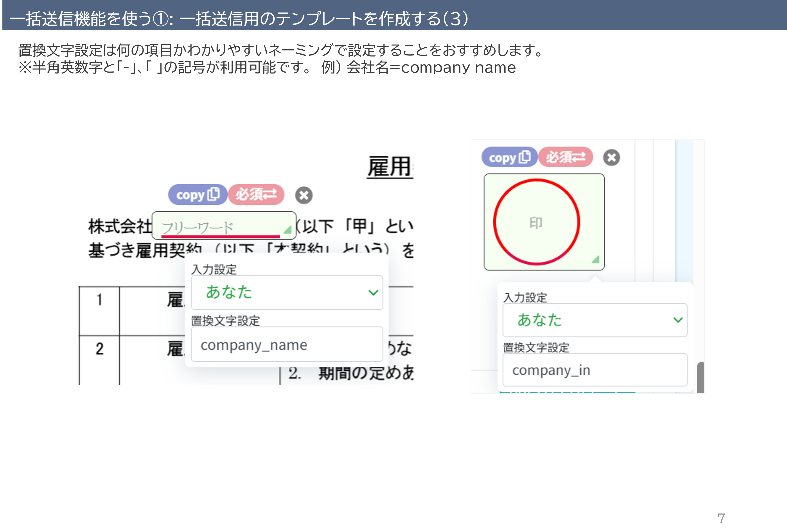Click table row number 1 cell
The height and width of the screenshot is (532, 787).
coord(99,300)
